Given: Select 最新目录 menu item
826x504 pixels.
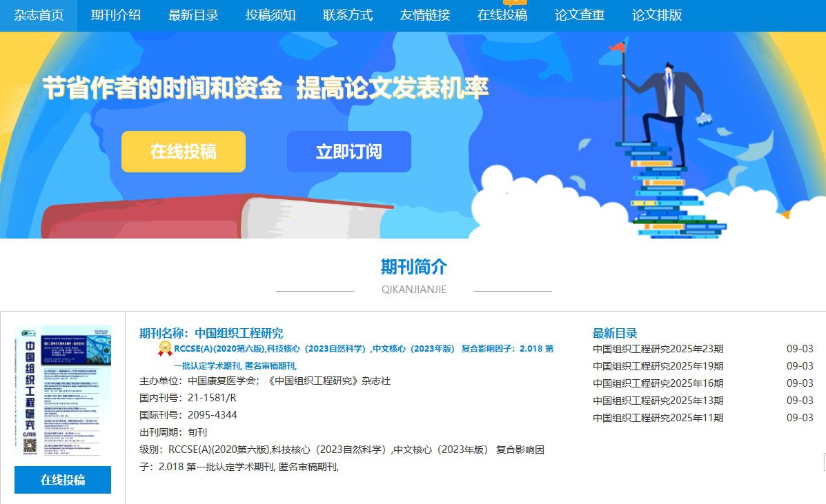Looking at the screenshot, I should [193, 15].
